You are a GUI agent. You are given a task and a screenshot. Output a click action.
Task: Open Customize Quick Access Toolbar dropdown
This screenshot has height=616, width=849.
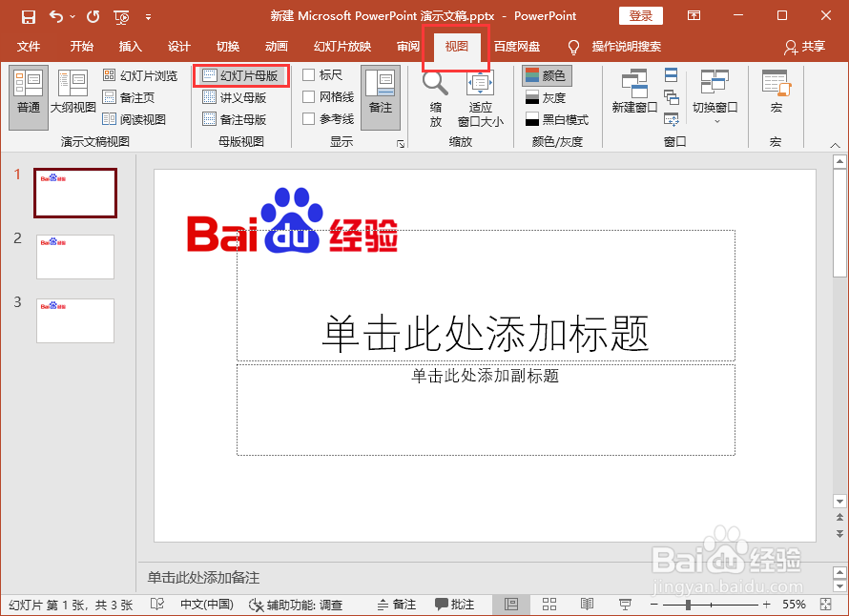click(148, 17)
